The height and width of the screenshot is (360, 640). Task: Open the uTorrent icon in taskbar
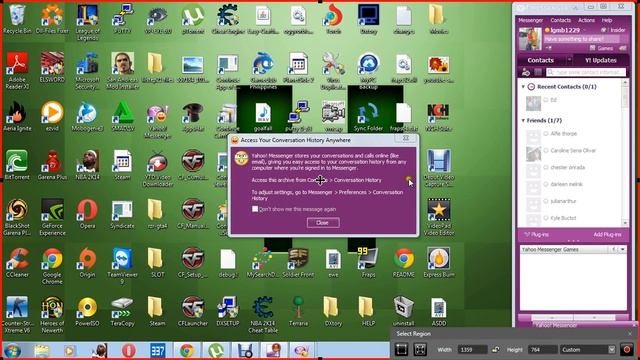click(x=216, y=351)
